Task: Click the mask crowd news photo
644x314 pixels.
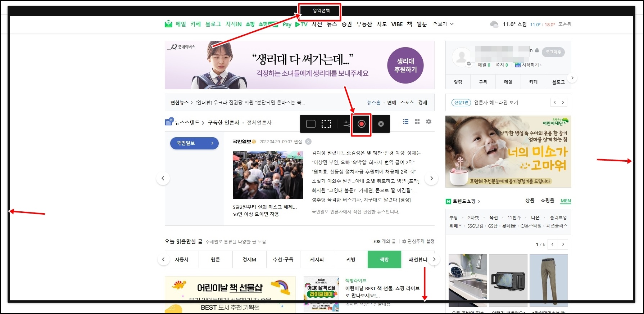Action: pyautogui.click(x=268, y=175)
